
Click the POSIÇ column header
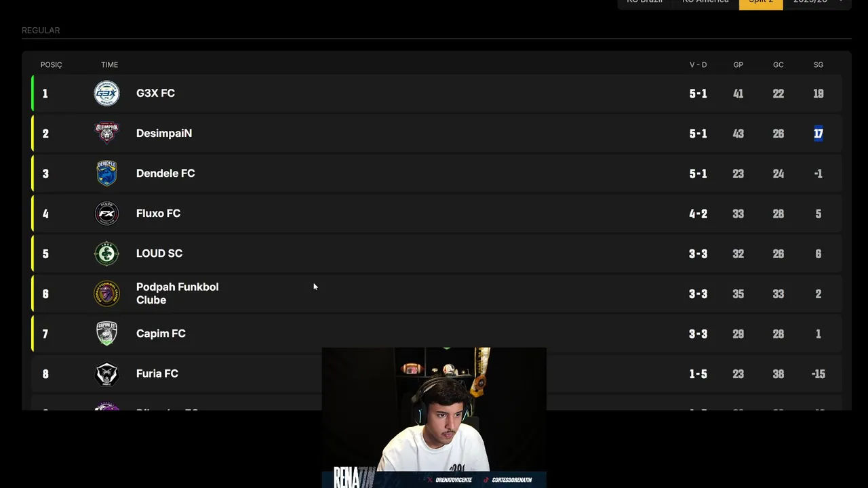pos(51,65)
